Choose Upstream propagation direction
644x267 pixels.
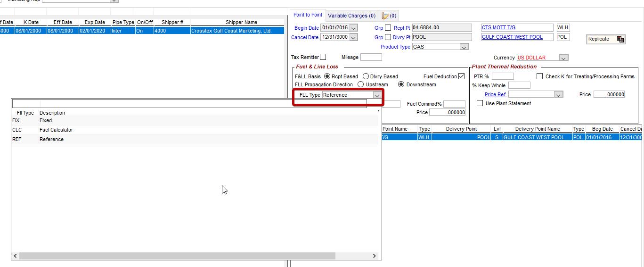tap(361, 84)
